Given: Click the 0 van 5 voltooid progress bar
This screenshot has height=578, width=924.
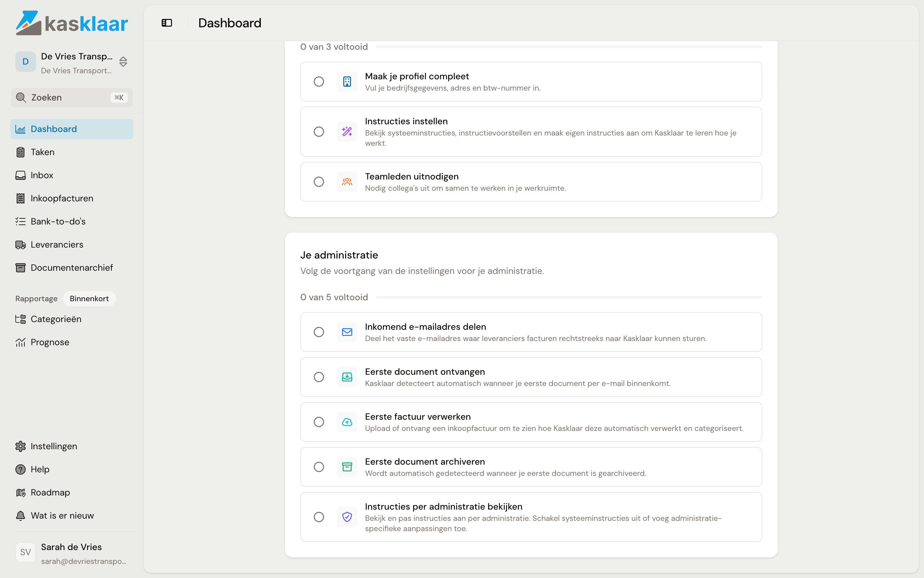Looking at the screenshot, I should point(569,297).
